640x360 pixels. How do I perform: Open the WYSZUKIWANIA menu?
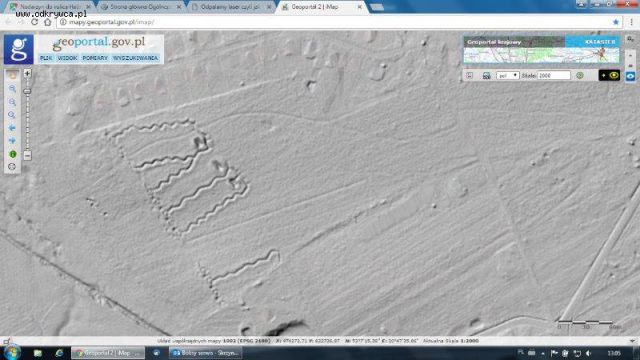(136, 58)
